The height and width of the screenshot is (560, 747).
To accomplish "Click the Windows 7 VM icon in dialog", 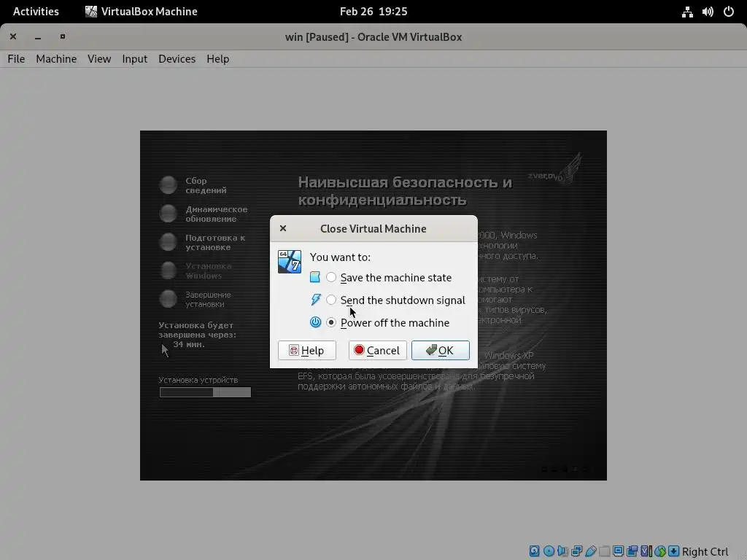I will pyautogui.click(x=290, y=262).
